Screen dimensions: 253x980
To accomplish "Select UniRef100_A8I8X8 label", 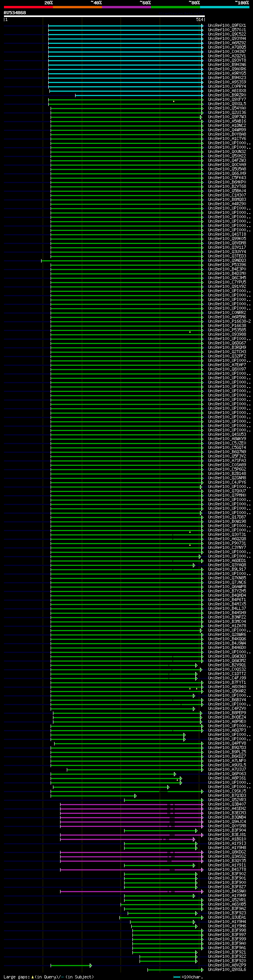I will coord(227,91).
